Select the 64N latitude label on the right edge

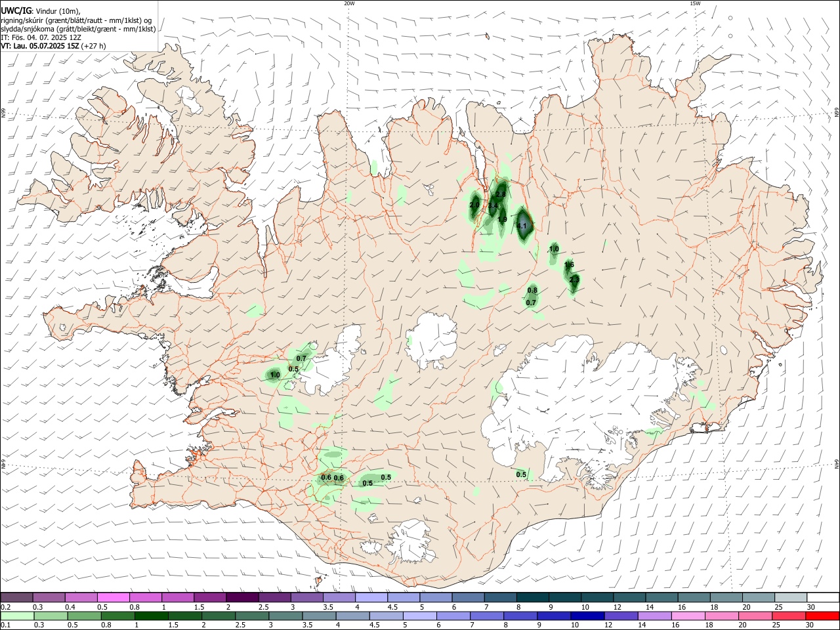[837, 463]
